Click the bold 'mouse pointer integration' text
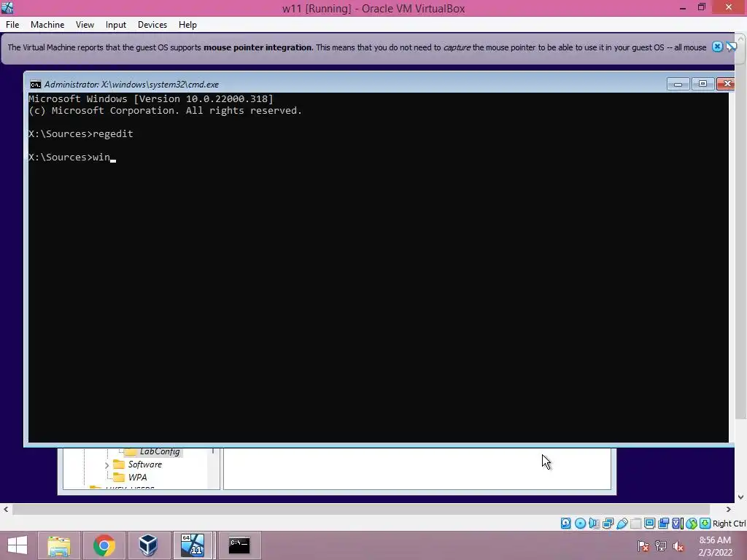The width and height of the screenshot is (747, 560). (258, 47)
